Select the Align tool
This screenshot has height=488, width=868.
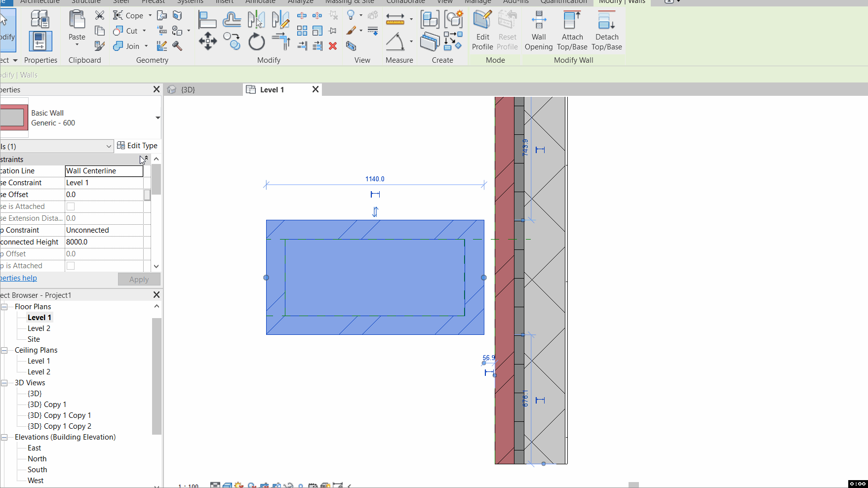[x=207, y=20]
